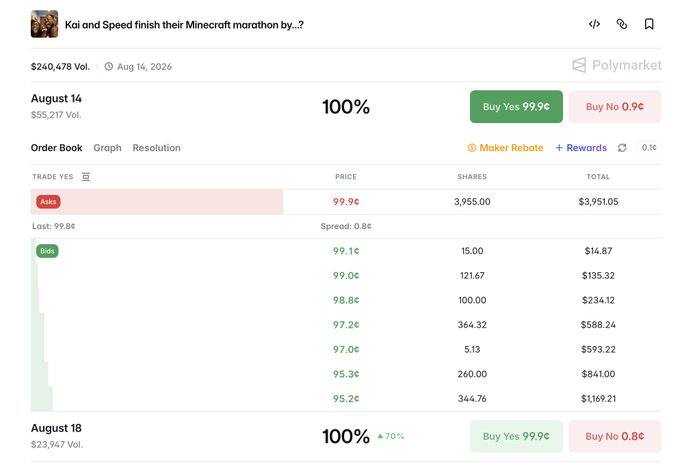Click the Maker Rebate coin icon
This screenshot has height=463, width=680.
472,148
